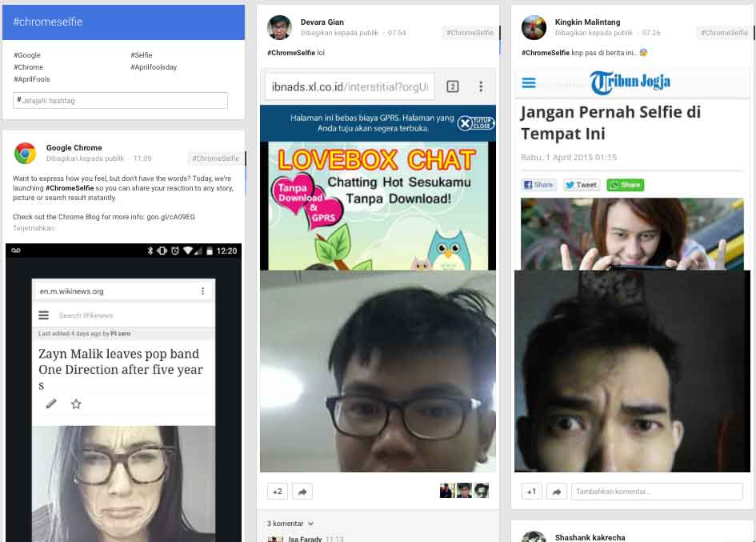Click the star icon on Wikinews article
Screen dimensions: 756x542
[76, 404]
